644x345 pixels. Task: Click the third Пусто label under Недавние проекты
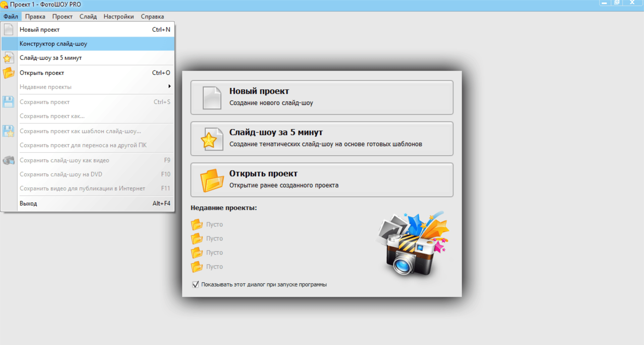[x=214, y=253]
